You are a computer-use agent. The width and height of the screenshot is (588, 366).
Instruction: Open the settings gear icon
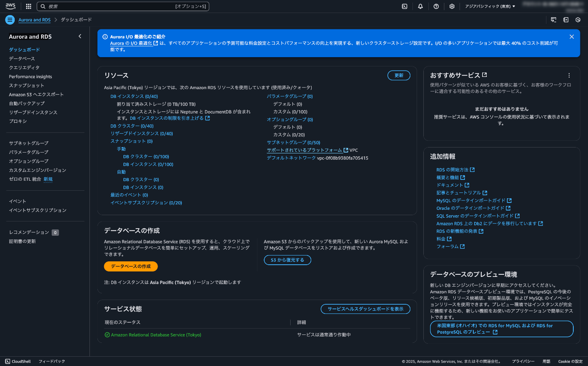pyautogui.click(x=452, y=6)
